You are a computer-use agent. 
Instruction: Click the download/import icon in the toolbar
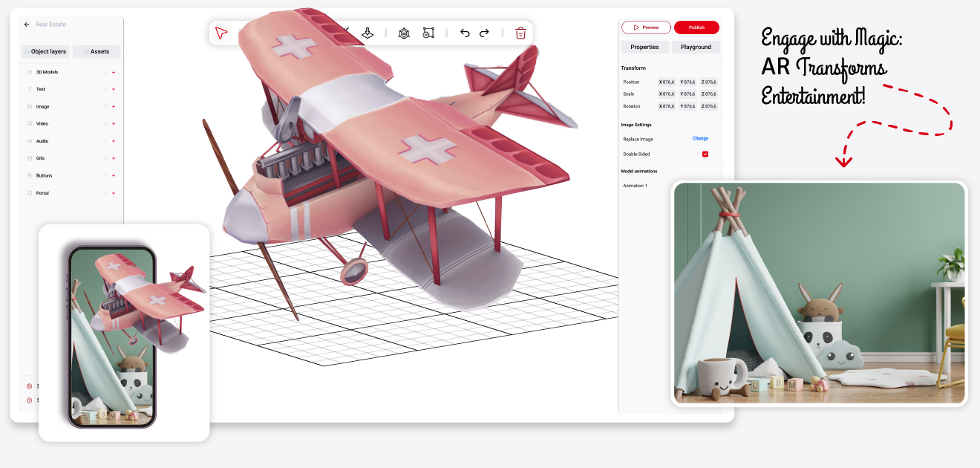(367, 33)
